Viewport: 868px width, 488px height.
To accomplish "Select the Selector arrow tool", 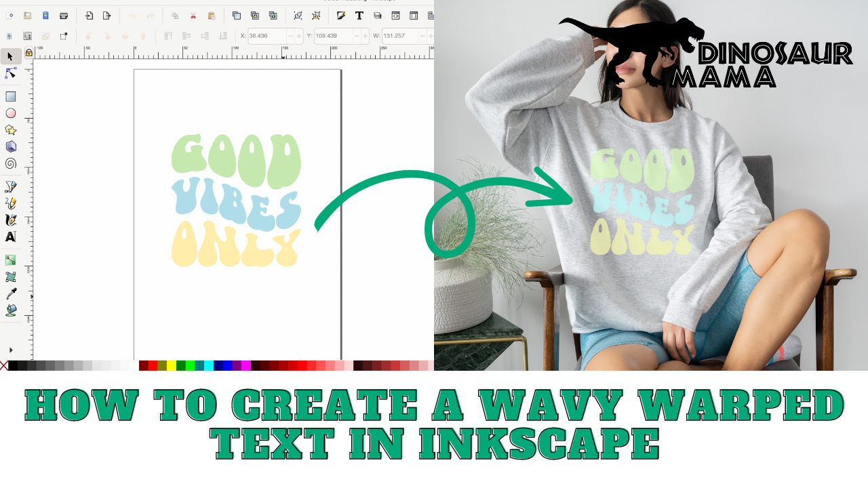I will tap(9, 57).
